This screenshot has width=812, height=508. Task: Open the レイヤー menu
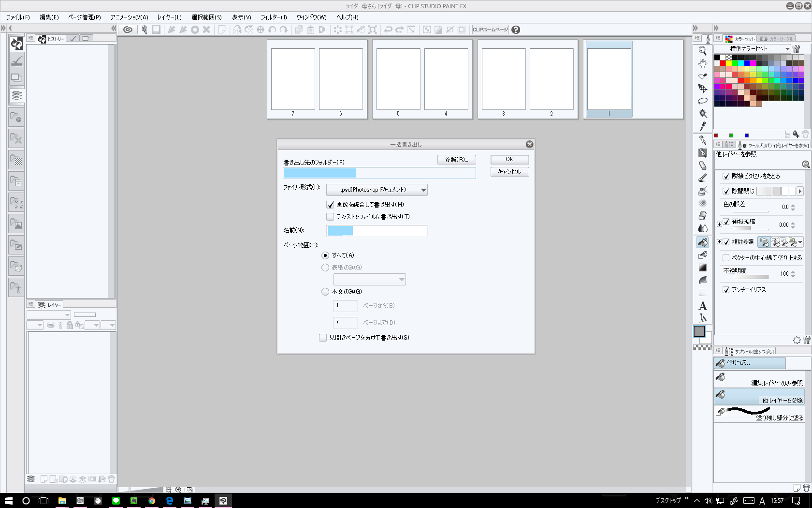169,17
